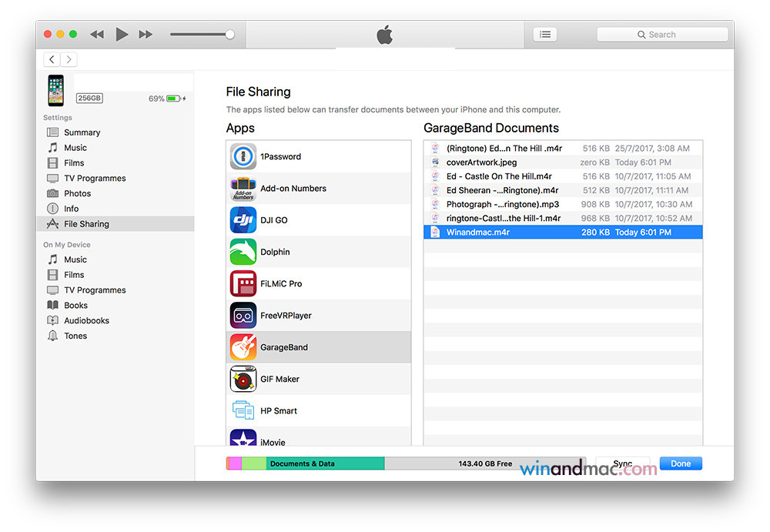
Task: Select the 1Password app icon
Action: [x=243, y=156]
